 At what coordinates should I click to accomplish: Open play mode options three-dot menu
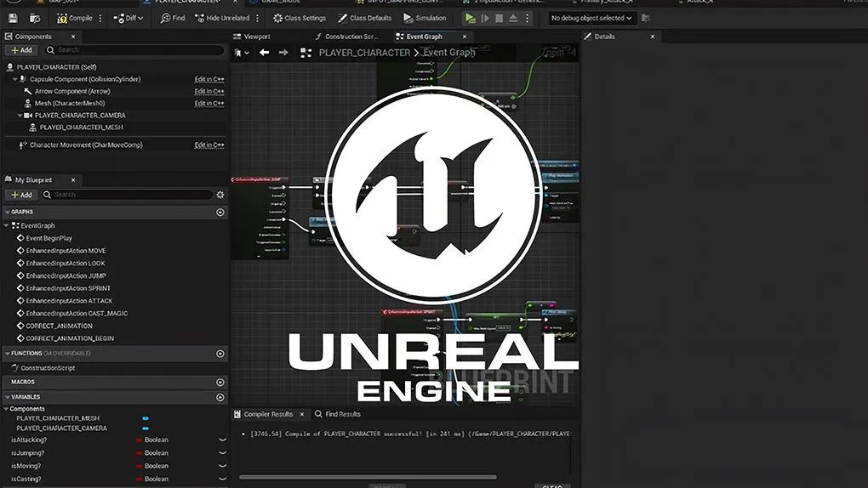527,18
